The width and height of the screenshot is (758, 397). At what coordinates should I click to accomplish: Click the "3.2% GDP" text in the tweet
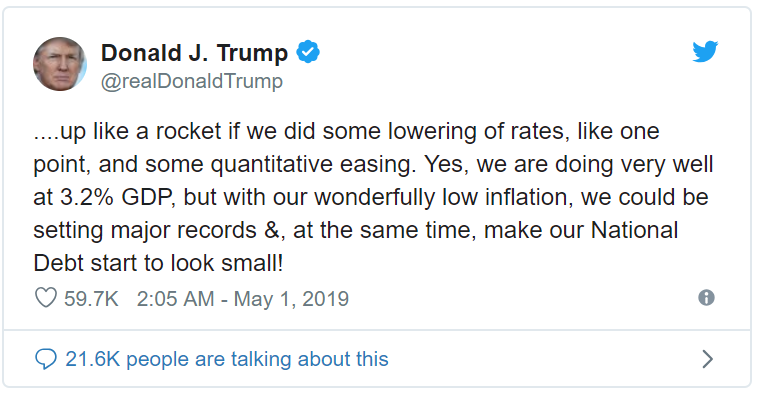point(116,197)
